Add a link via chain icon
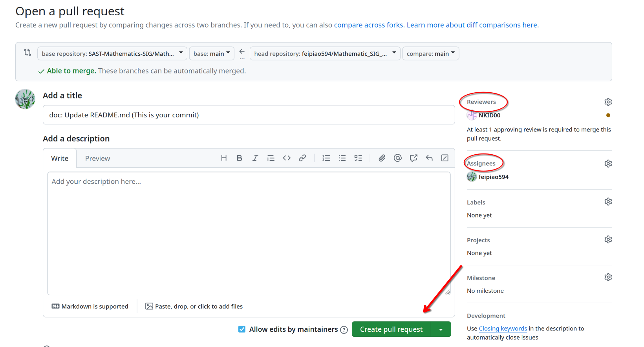This screenshot has height=347, width=644. click(302, 158)
